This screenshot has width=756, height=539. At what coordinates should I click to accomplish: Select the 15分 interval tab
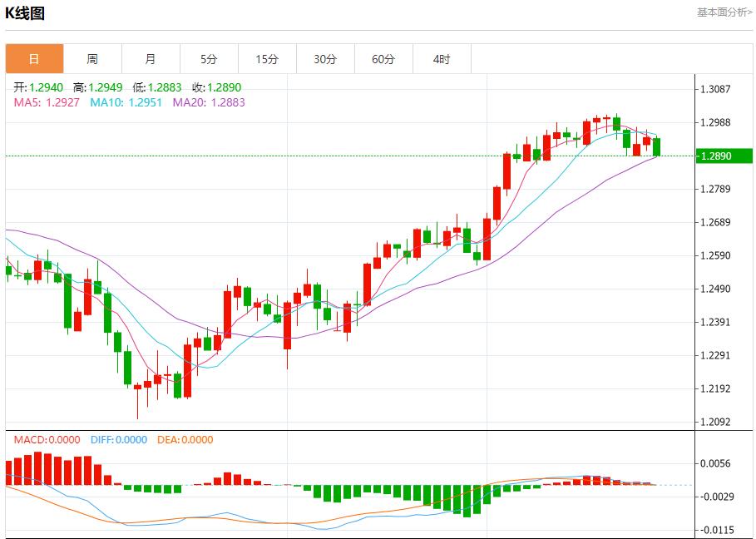[x=267, y=59]
